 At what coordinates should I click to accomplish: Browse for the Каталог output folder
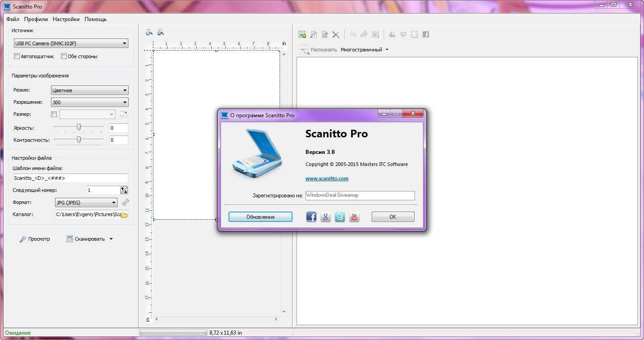(124, 215)
